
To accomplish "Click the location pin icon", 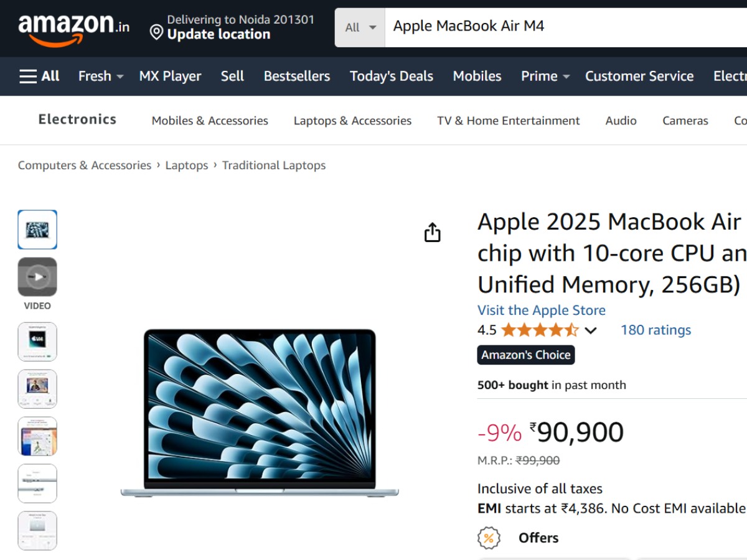I will coord(156,32).
